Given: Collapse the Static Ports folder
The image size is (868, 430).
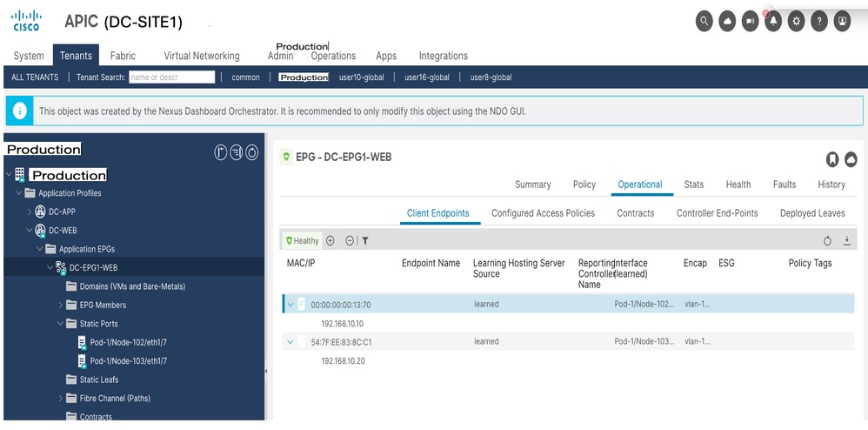Looking at the screenshot, I should coord(61,324).
